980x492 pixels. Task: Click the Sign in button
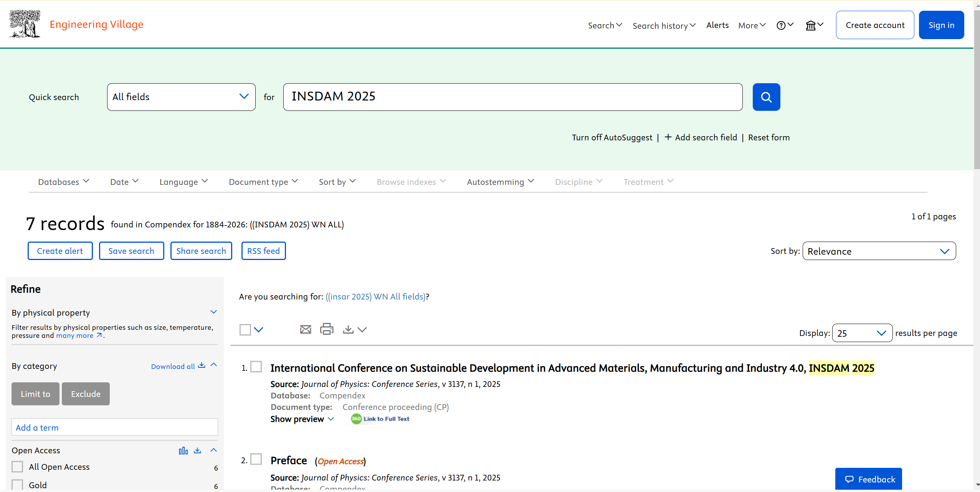[x=942, y=25]
